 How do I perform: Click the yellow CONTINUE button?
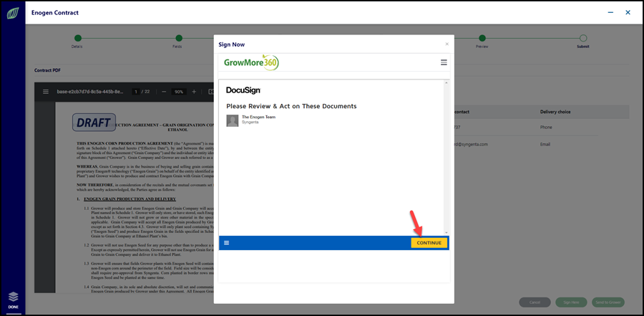point(429,243)
